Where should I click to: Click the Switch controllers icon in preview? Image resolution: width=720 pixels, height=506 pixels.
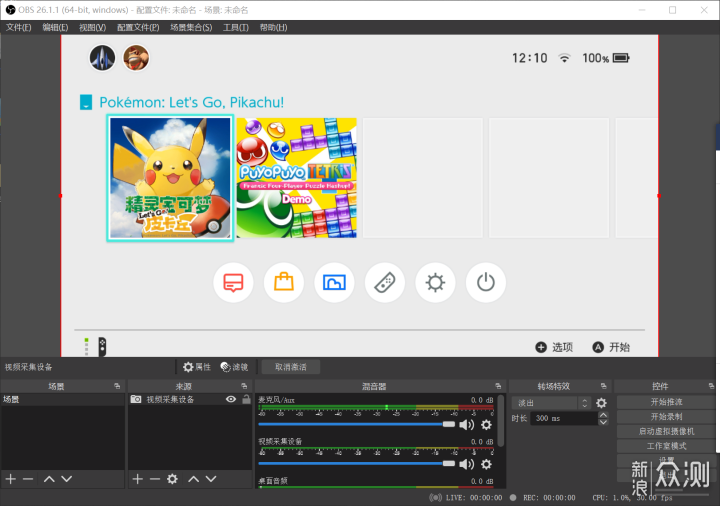[x=385, y=282]
